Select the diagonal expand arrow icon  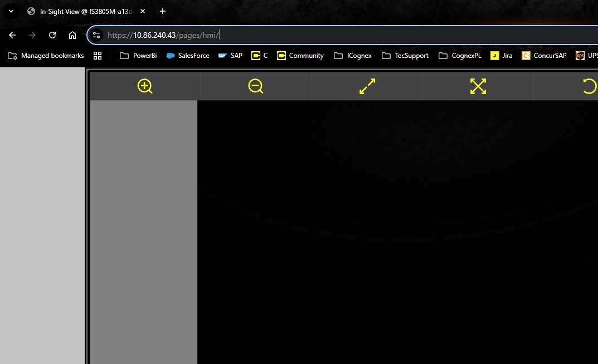367,86
